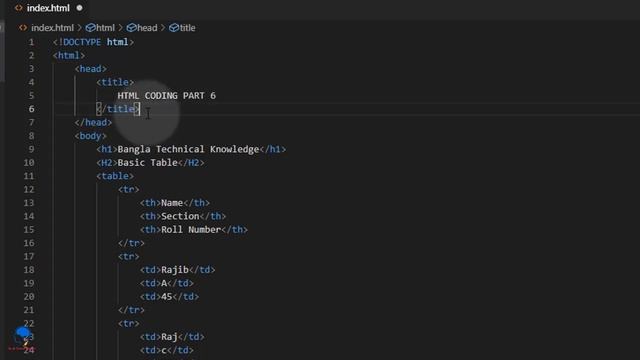
Task: Click the unsaved dot on index.html tab
Action: (x=80, y=8)
